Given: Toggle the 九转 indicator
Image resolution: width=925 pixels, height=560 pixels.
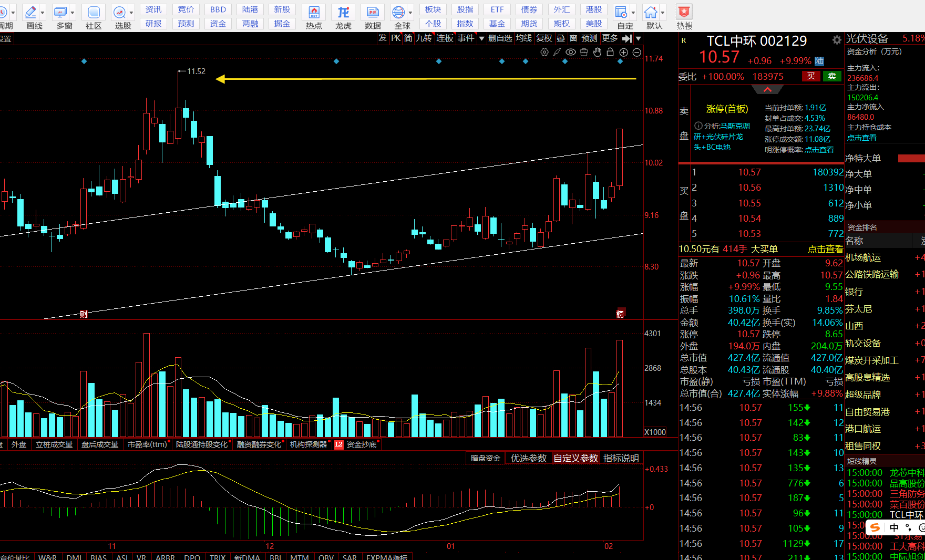Looking at the screenshot, I should pos(424,38).
